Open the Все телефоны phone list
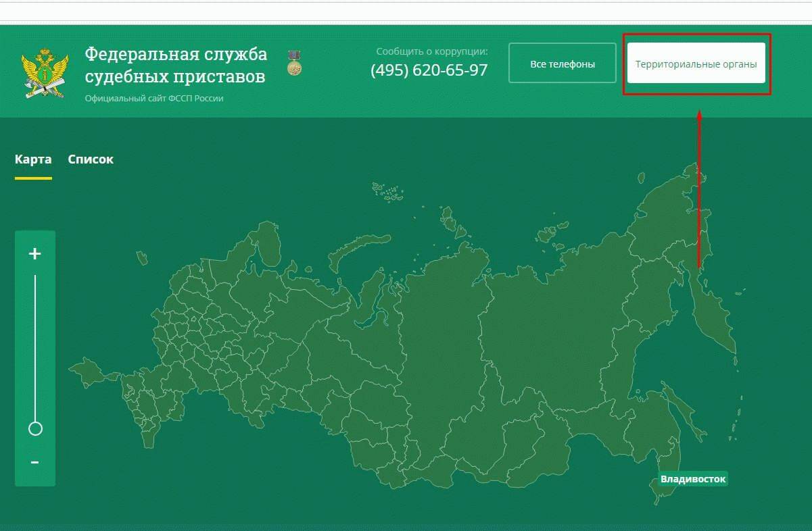Image resolution: width=812 pixels, height=531 pixels. click(562, 64)
